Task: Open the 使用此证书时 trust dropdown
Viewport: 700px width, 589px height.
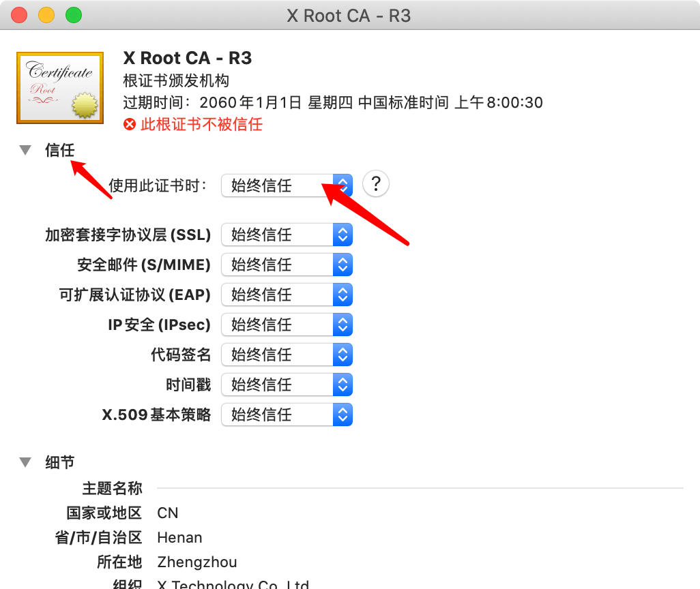Action: click(287, 185)
